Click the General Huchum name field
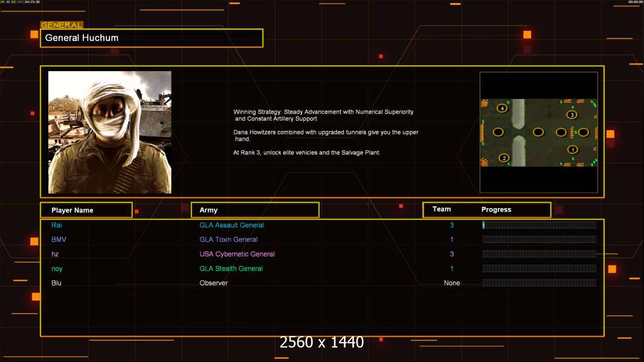This screenshot has width=644, height=362. [152, 38]
